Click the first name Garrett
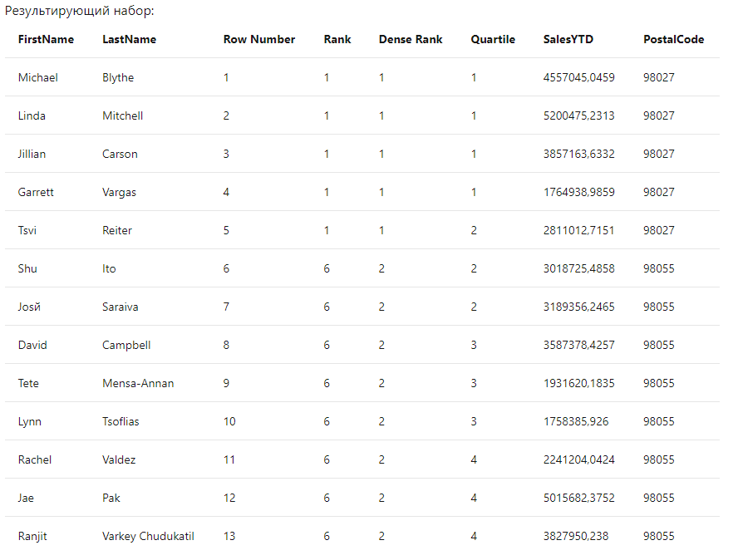 pyautogui.click(x=36, y=192)
